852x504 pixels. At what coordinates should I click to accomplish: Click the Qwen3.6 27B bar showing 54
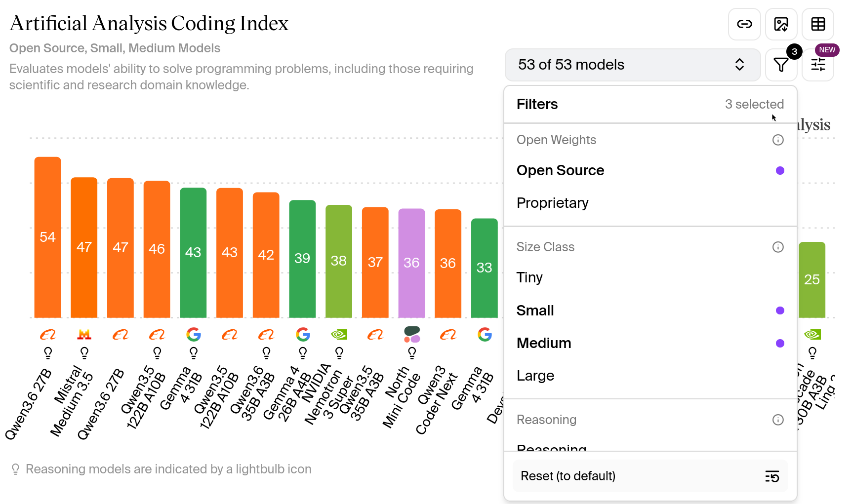[x=47, y=237]
